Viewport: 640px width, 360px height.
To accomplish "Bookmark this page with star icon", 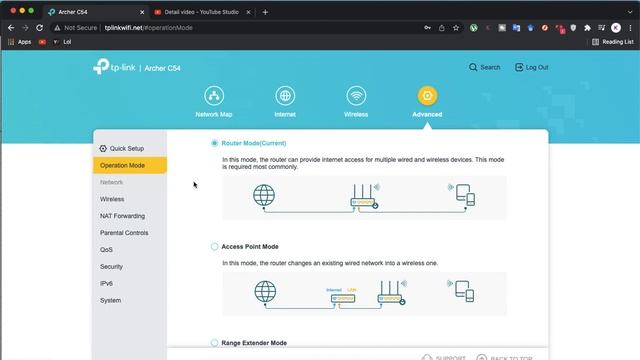I will click(456, 28).
